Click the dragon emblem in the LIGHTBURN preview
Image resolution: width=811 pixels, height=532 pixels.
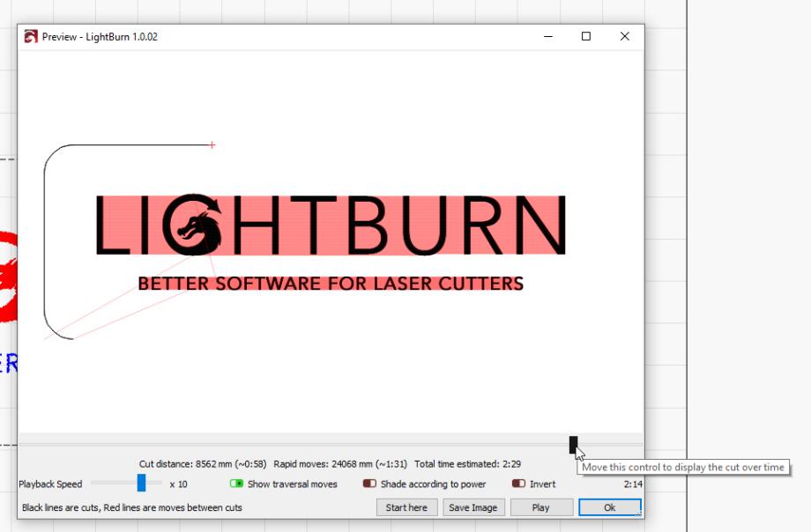click(x=193, y=225)
